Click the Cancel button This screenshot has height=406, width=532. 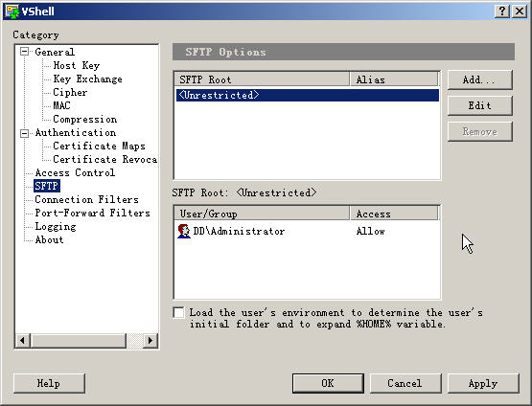[405, 383]
